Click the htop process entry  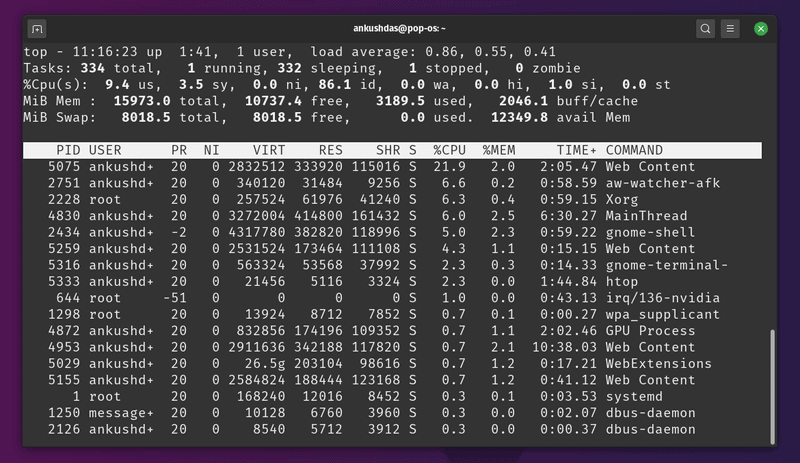click(x=624, y=281)
